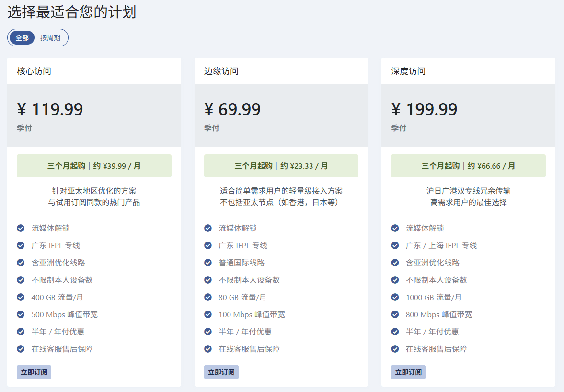Click the 1000 GB 流量/月 feature text

pos(434,298)
